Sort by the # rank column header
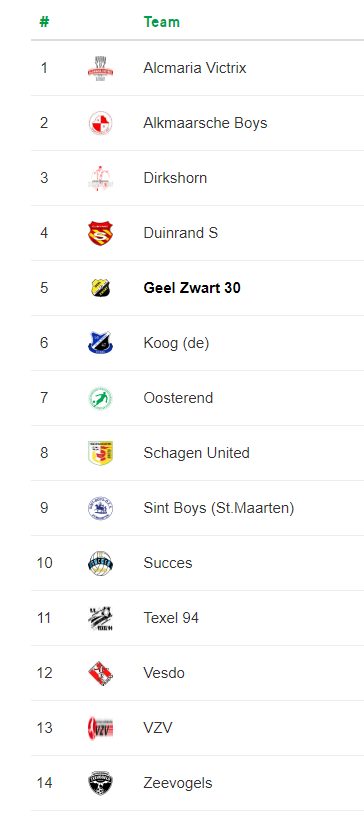This screenshot has height=821, width=364. pyautogui.click(x=45, y=22)
